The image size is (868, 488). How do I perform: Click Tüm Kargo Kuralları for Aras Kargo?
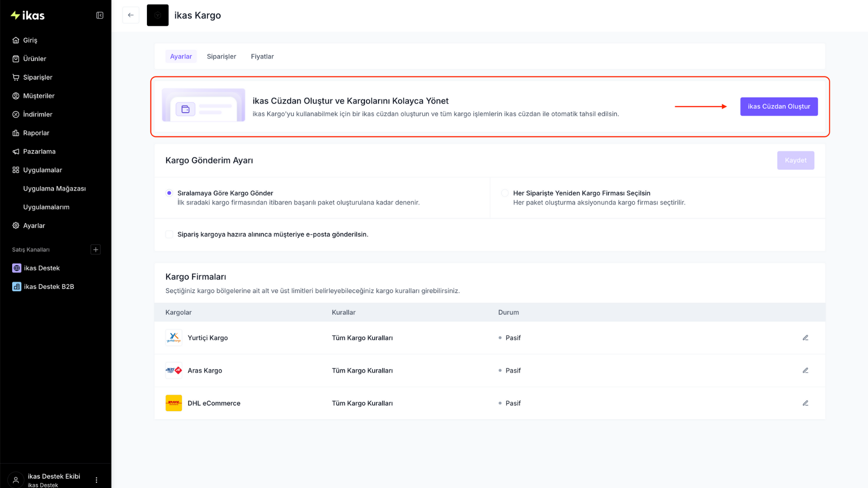[362, 371]
